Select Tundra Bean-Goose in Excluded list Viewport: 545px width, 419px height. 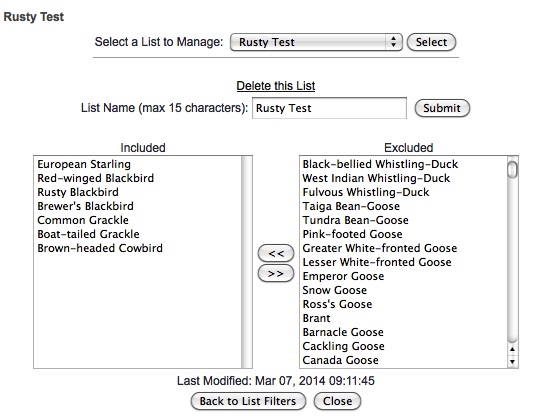pyautogui.click(x=404, y=220)
